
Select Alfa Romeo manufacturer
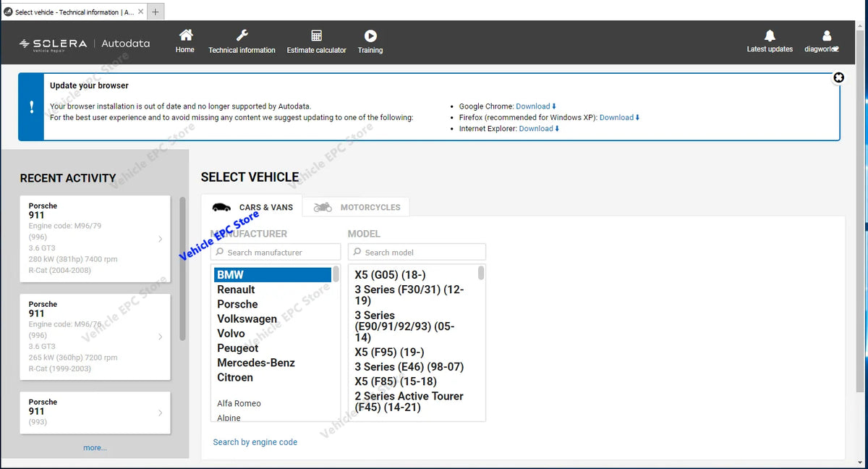coord(239,403)
